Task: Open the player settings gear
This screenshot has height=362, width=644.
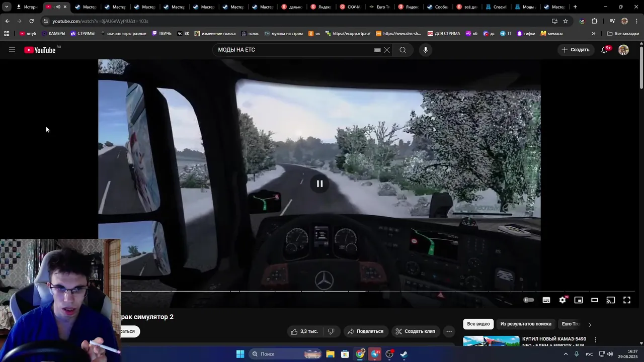Action: [562, 300]
